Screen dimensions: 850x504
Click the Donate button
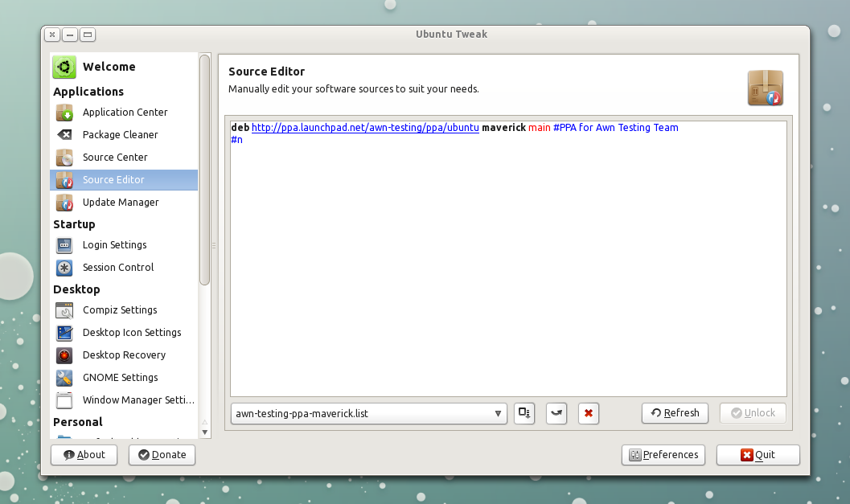[162, 455]
